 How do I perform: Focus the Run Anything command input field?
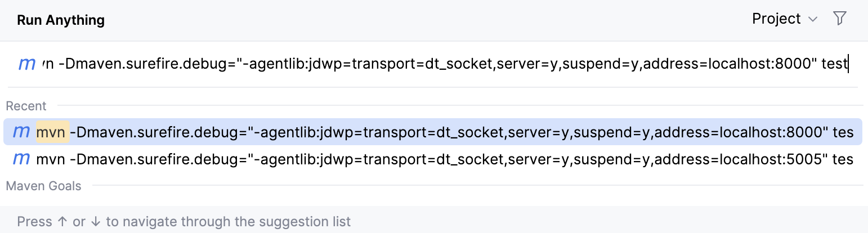coord(445,64)
